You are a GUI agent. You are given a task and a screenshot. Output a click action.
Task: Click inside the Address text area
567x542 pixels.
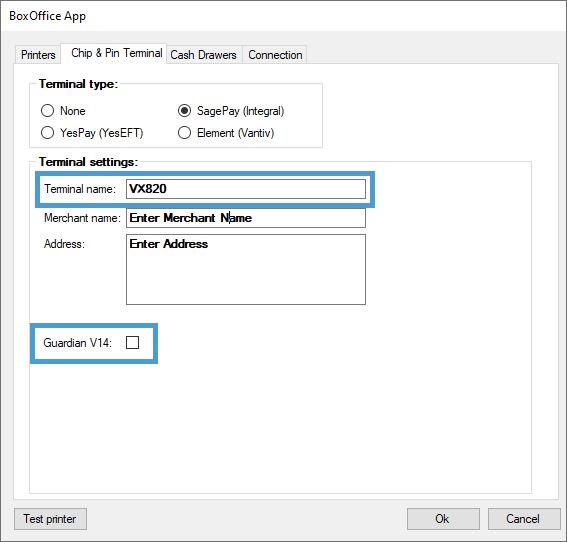(246, 269)
